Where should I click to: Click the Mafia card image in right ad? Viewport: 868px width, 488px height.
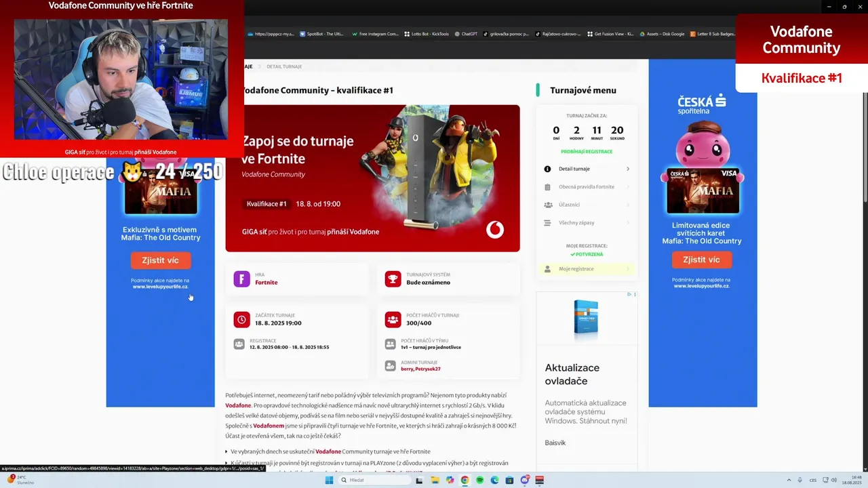point(703,190)
